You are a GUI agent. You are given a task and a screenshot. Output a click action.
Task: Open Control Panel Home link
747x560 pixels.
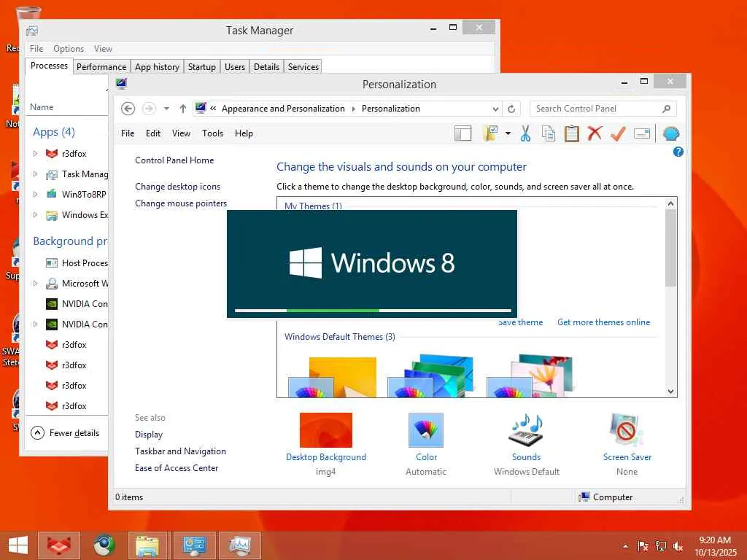[x=174, y=160]
